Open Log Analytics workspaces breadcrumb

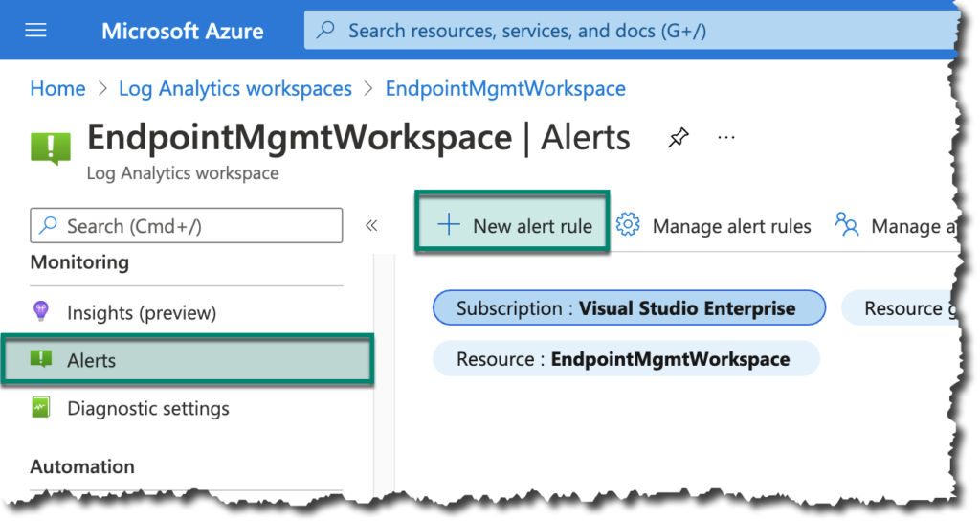coord(235,89)
